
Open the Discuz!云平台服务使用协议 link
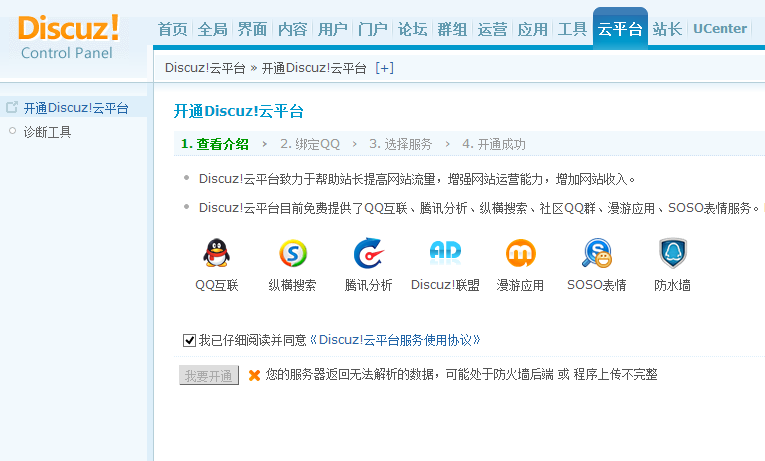(395, 340)
